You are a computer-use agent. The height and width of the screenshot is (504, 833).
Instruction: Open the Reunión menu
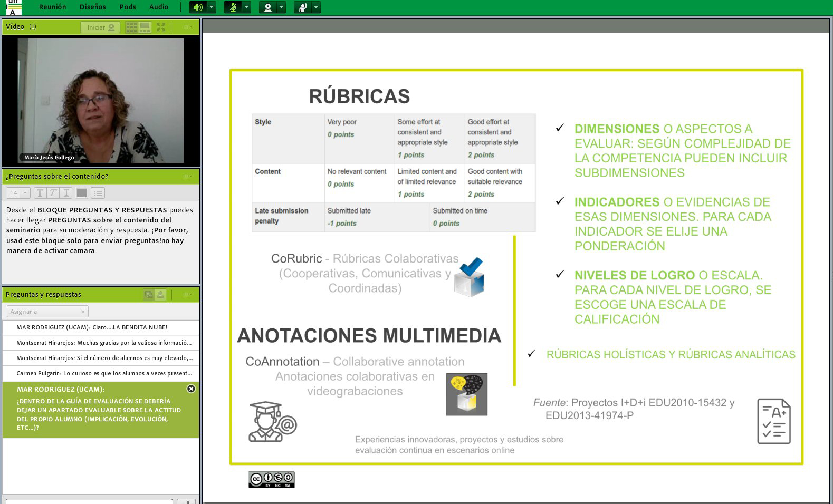click(x=53, y=7)
